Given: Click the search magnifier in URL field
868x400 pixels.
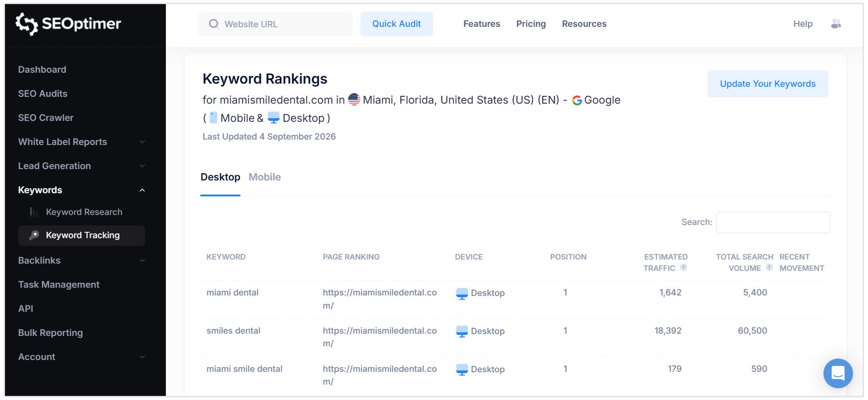Looking at the screenshot, I should [214, 24].
